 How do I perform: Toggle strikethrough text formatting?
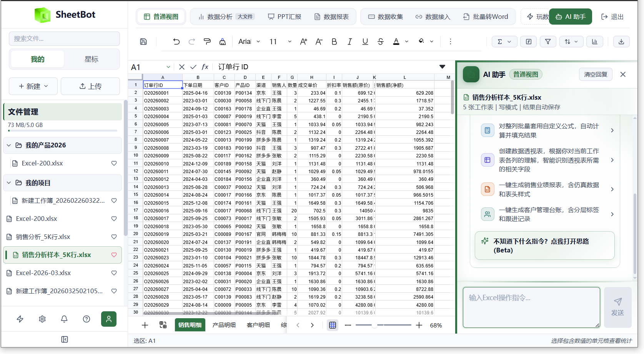tap(381, 42)
